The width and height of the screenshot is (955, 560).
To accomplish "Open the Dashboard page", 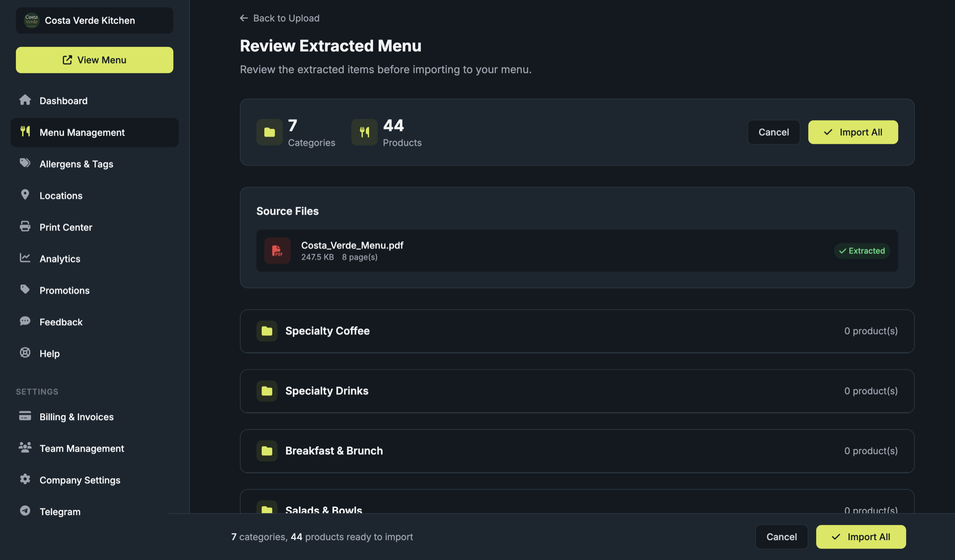I will click(95, 101).
